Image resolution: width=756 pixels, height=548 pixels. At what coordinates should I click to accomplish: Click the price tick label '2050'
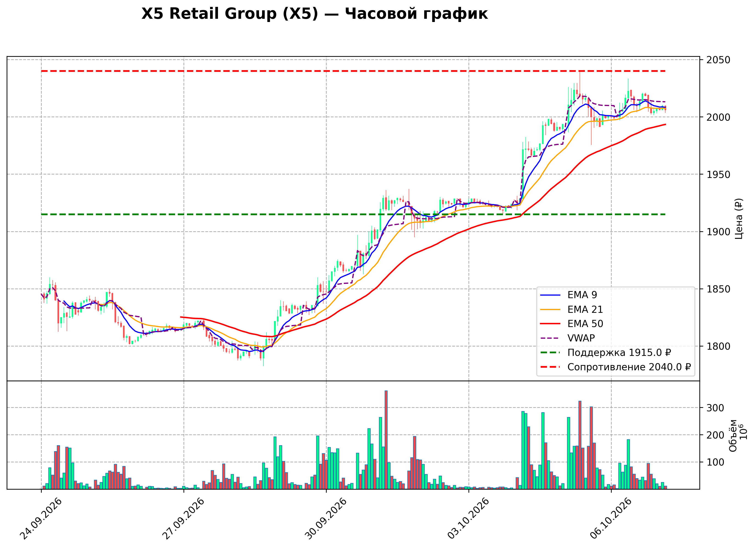[x=719, y=60]
